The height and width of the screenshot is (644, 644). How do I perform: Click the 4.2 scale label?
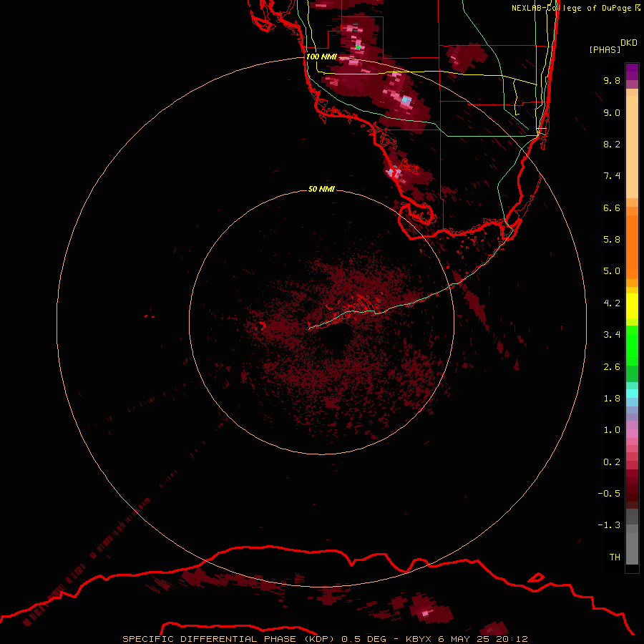click(x=612, y=303)
